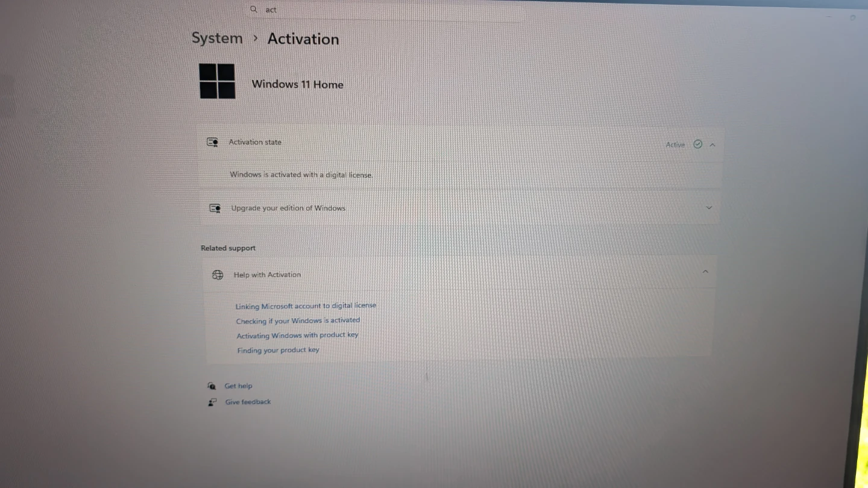Click the 'Windows 11 Home' edition text
The height and width of the screenshot is (488, 868).
[x=298, y=84]
